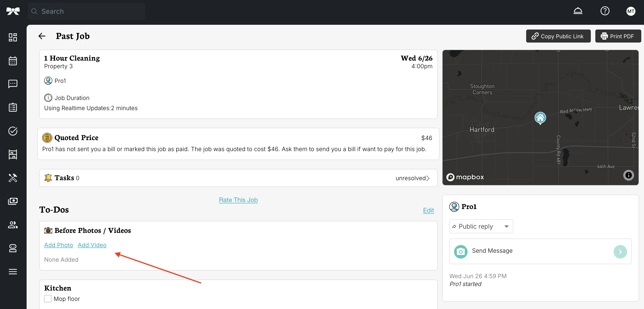Open the Public reply dropdown
Screen dimensions: 644x309
pos(481,226)
